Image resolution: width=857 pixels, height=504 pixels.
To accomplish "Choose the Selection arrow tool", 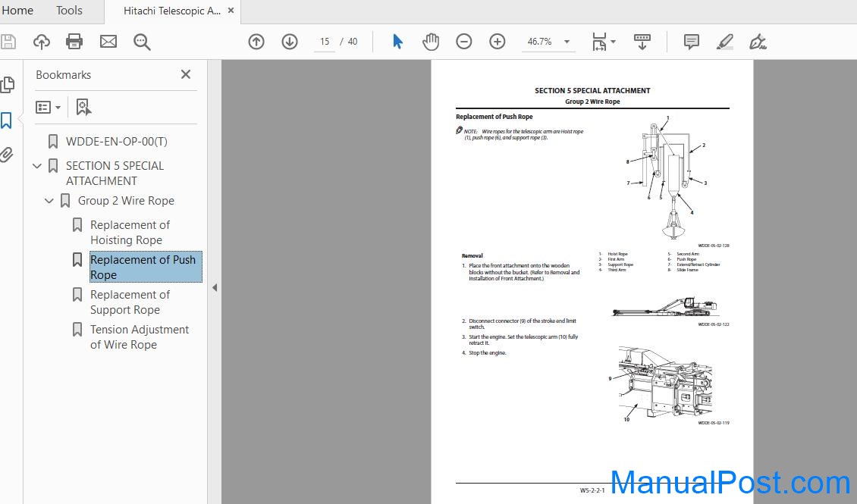I will tap(397, 42).
